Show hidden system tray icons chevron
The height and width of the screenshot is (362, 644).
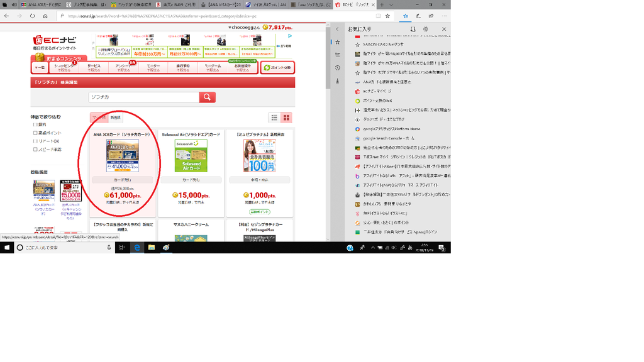[372, 248]
